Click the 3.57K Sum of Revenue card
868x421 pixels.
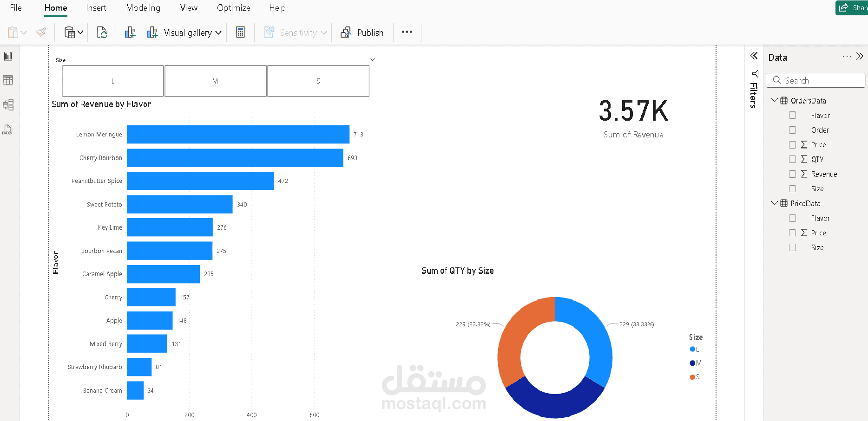[x=633, y=118]
